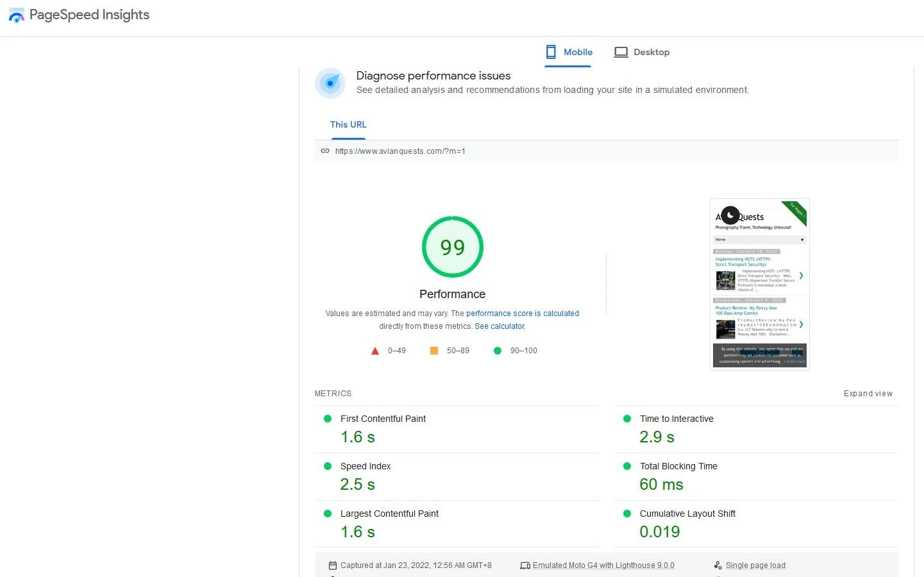The height and width of the screenshot is (577, 924).
Task: Click the analyzed URL text field
Action: [606, 151]
